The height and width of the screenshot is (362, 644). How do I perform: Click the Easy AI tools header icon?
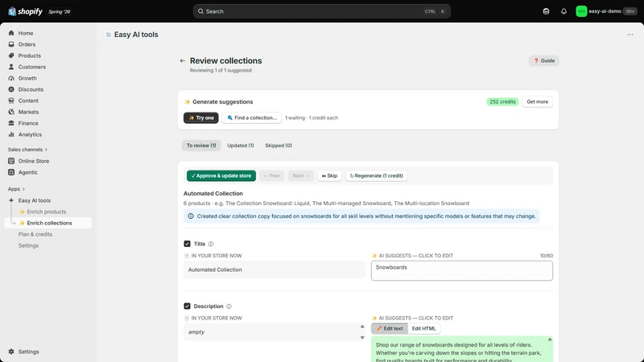point(109,35)
